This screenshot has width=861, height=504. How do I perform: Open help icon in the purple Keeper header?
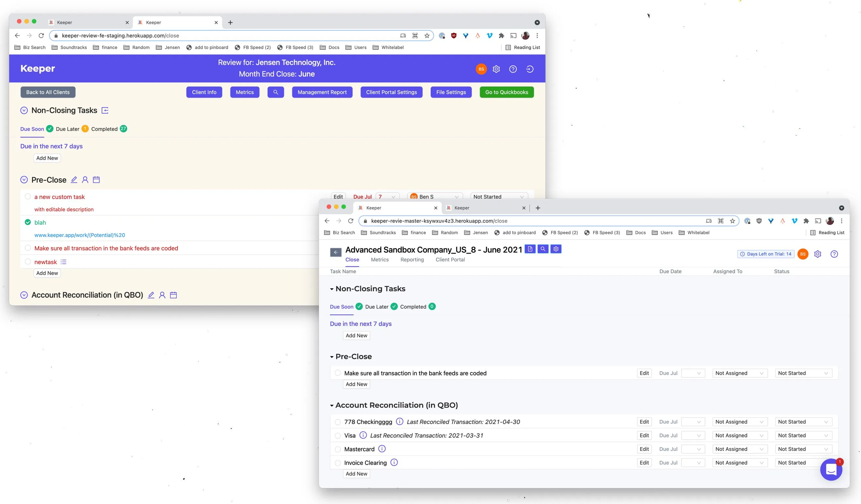(513, 69)
